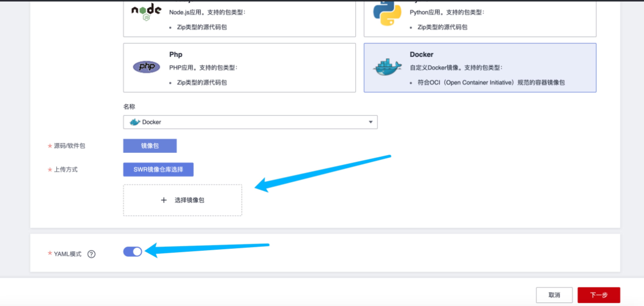Click the Python logo icon
The height and width of the screenshot is (306, 644).
[x=387, y=13]
